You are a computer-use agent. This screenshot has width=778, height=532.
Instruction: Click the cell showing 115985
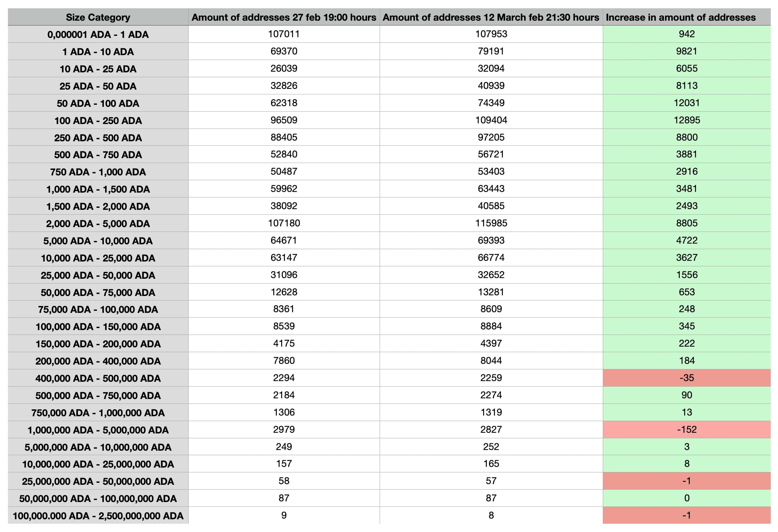click(x=491, y=223)
